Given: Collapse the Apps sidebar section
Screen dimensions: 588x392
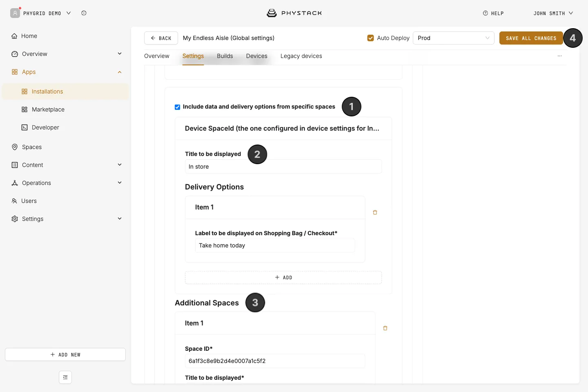Looking at the screenshot, I should coord(120,72).
